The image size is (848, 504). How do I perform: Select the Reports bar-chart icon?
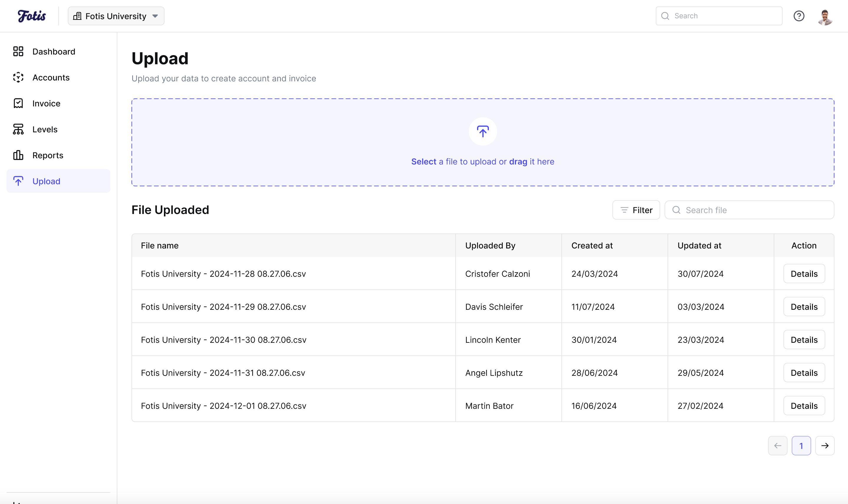18,155
